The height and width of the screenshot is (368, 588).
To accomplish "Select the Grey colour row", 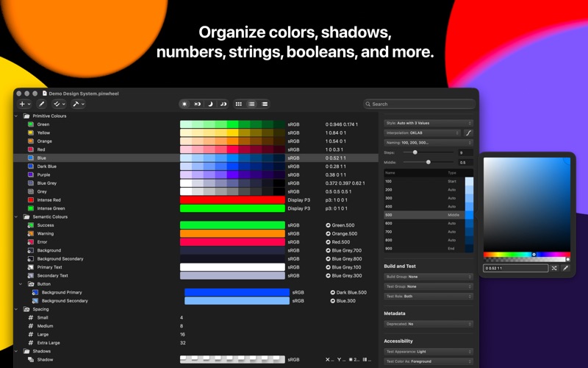I will point(196,191).
